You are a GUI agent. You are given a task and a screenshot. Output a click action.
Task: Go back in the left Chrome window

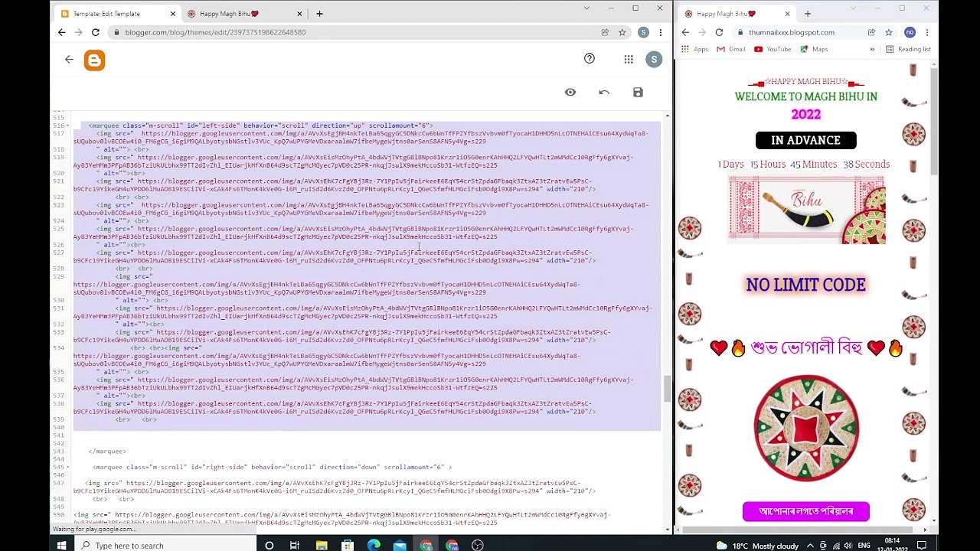click(x=61, y=32)
